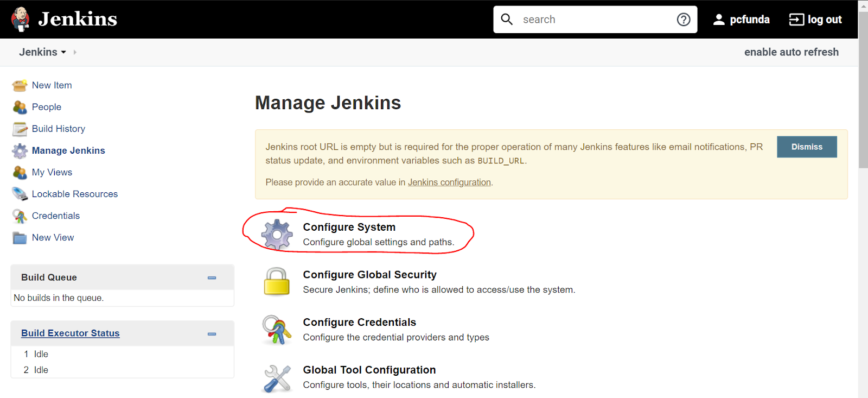
Task: Open Configure Credentials page
Action: pos(360,322)
